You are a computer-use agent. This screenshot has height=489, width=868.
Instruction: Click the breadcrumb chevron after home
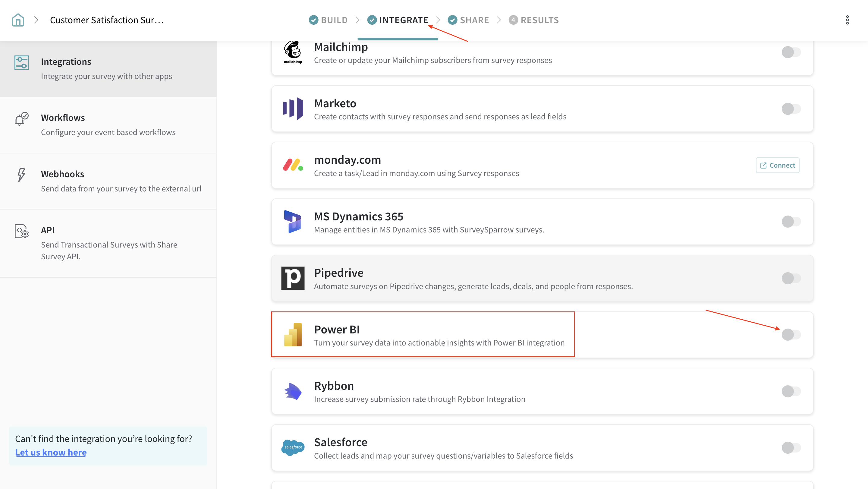point(36,20)
